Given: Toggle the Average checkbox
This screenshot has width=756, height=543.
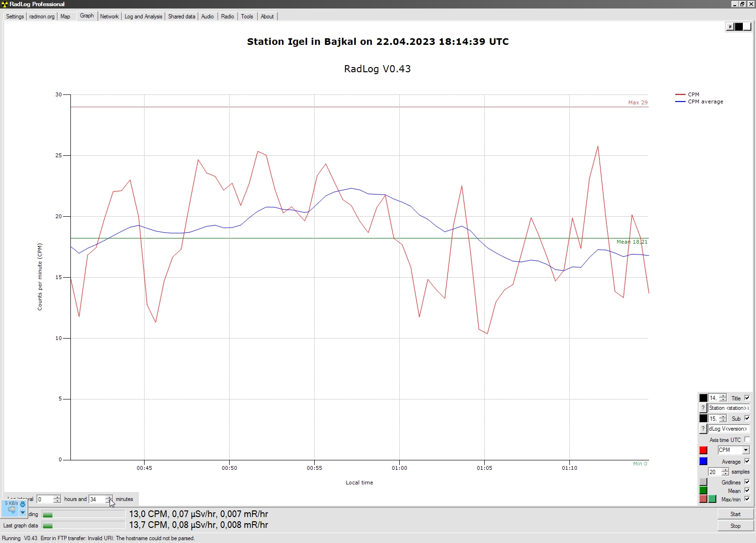Looking at the screenshot, I should (747, 461).
